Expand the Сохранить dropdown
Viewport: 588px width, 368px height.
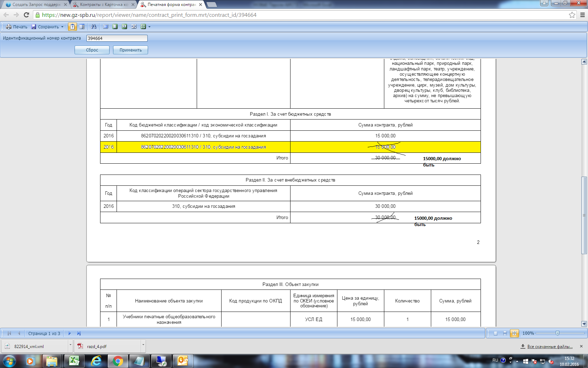62,27
